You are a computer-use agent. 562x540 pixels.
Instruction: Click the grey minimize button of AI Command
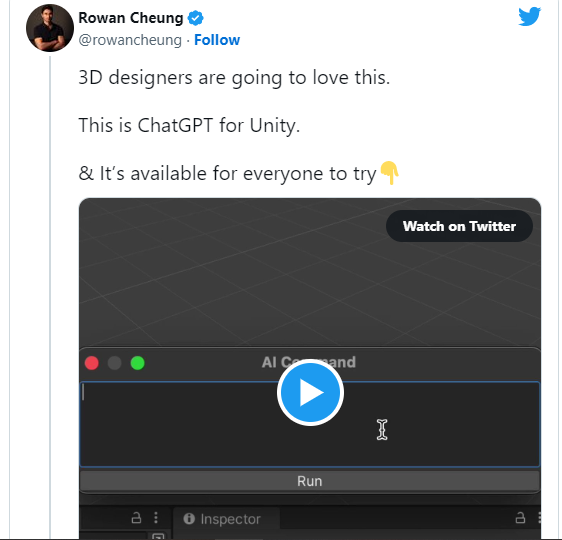(x=115, y=363)
